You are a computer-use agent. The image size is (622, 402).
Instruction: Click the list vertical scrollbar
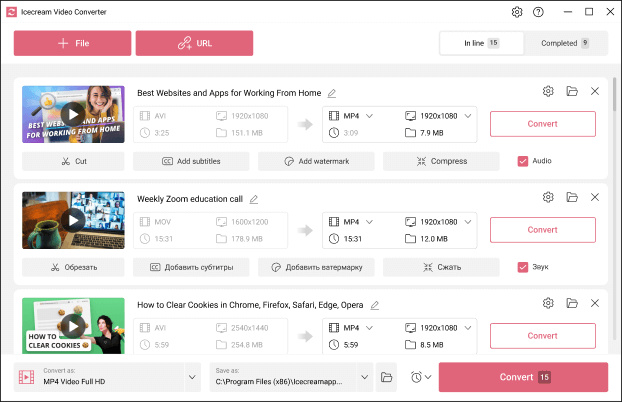(x=614, y=94)
